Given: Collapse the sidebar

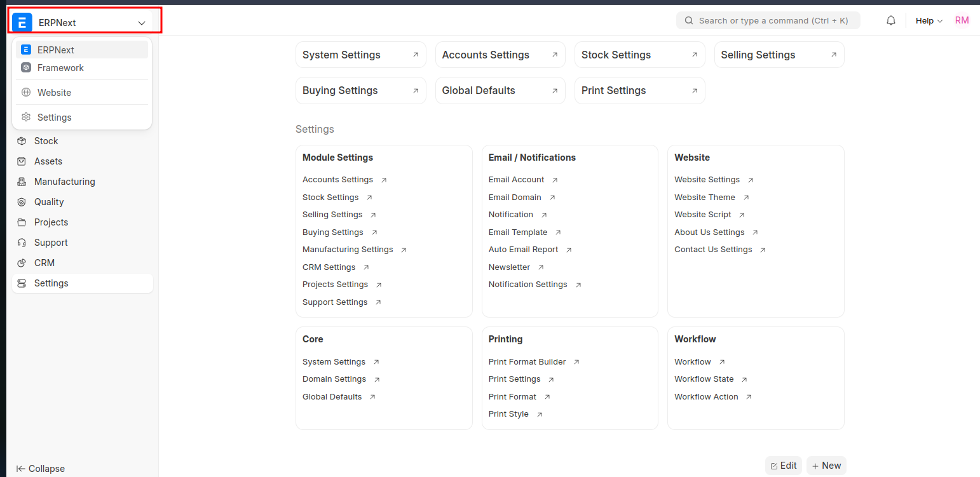Looking at the screenshot, I should coord(41,469).
